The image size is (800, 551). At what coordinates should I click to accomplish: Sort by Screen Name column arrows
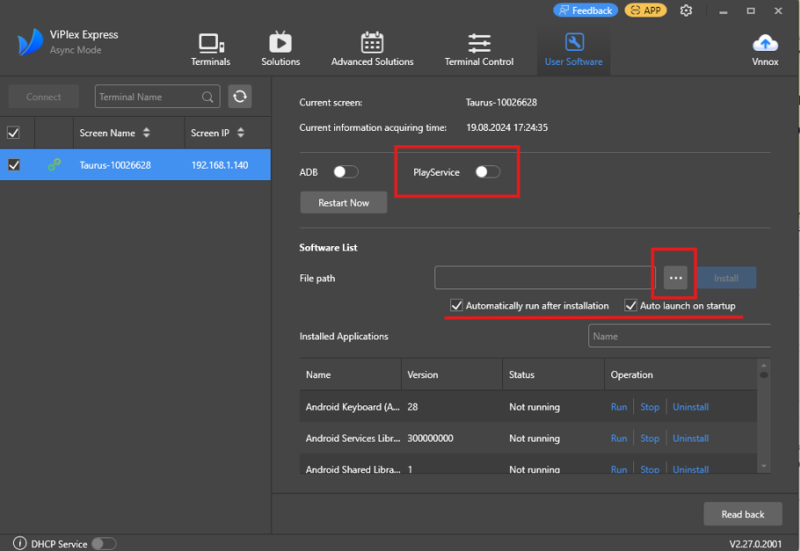(147, 133)
